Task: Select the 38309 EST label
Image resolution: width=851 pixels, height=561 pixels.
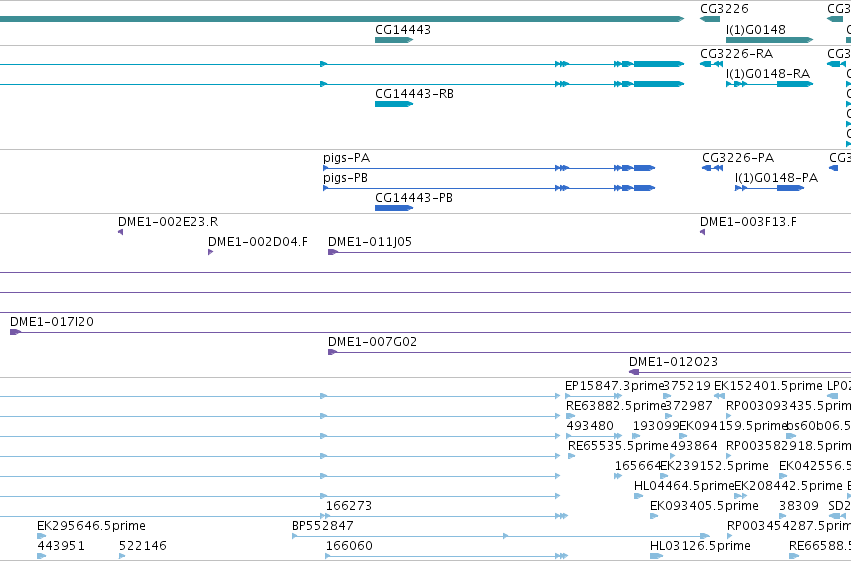Action: pos(798,506)
